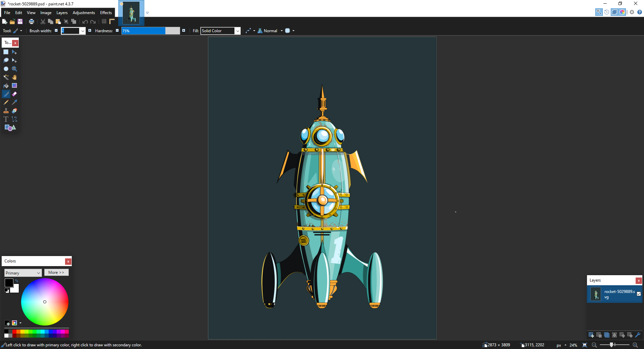Viewport: 644px width, 349px height.
Task: Activate the Text tool
Action: tap(6, 119)
